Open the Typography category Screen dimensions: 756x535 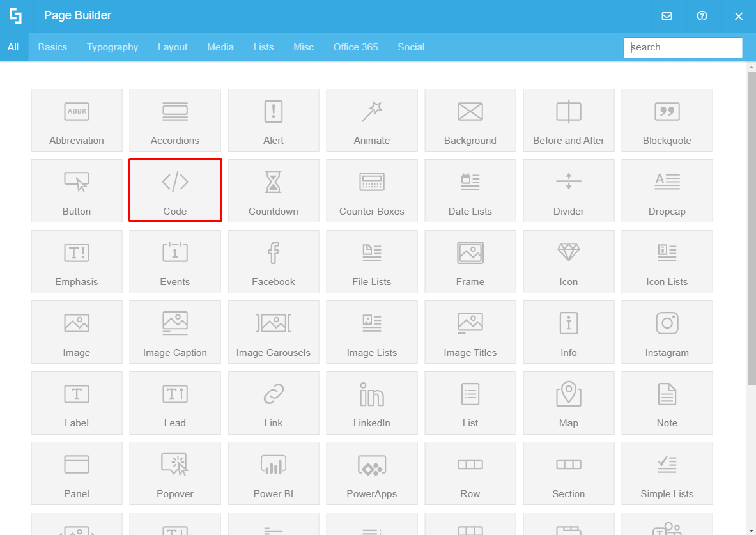pyautogui.click(x=112, y=47)
